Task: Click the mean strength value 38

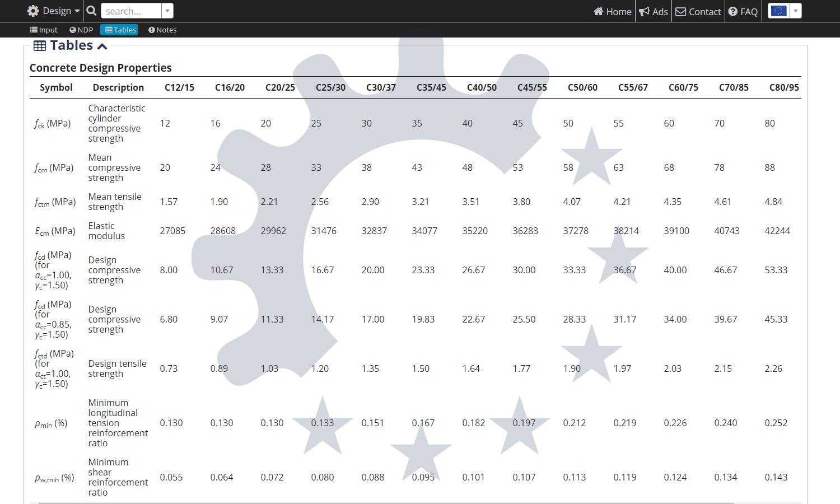Action: pos(367,167)
